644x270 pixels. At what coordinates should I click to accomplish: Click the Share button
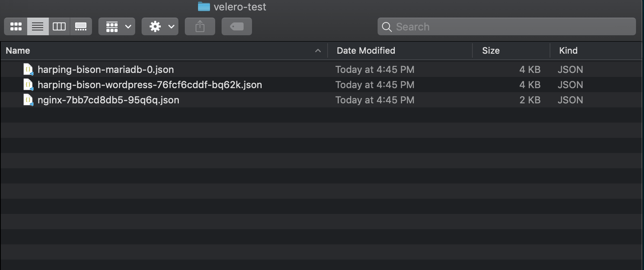click(x=200, y=26)
